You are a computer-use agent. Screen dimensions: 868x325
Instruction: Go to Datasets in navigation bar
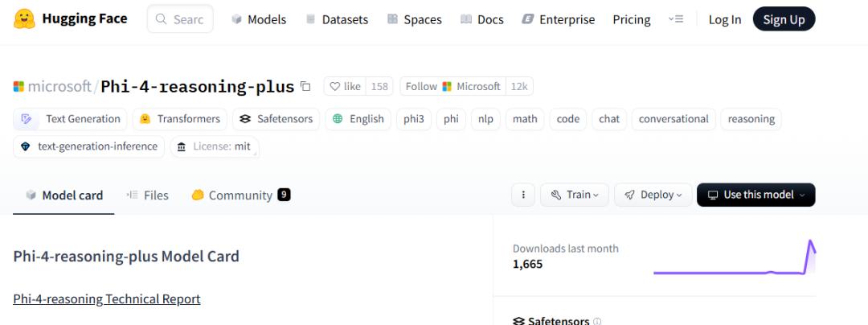tap(337, 19)
